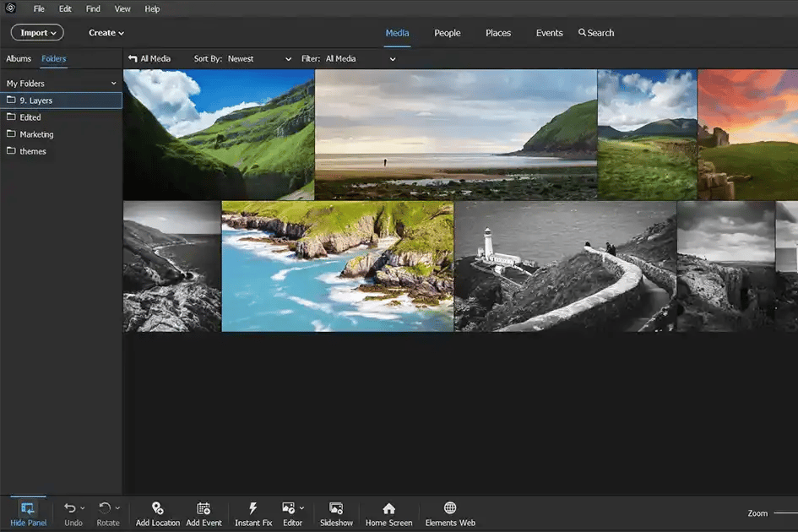Start the Slideshow icon
798x532 pixels.
pos(336,508)
